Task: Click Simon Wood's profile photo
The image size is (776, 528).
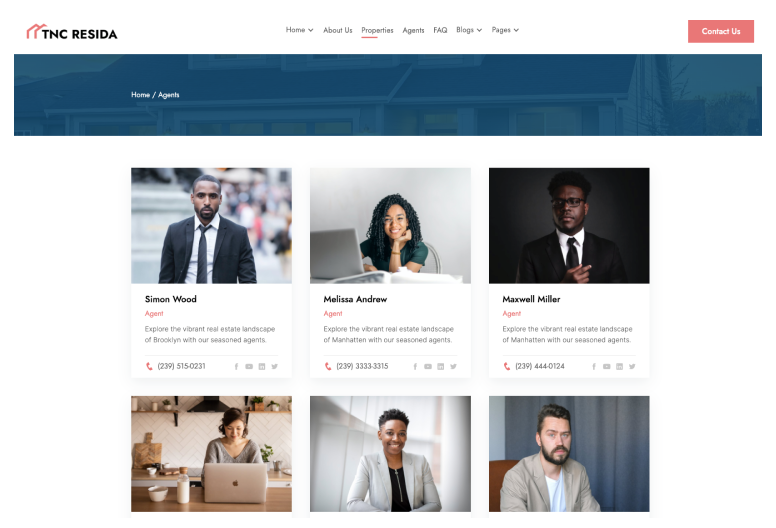Action: (211, 226)
